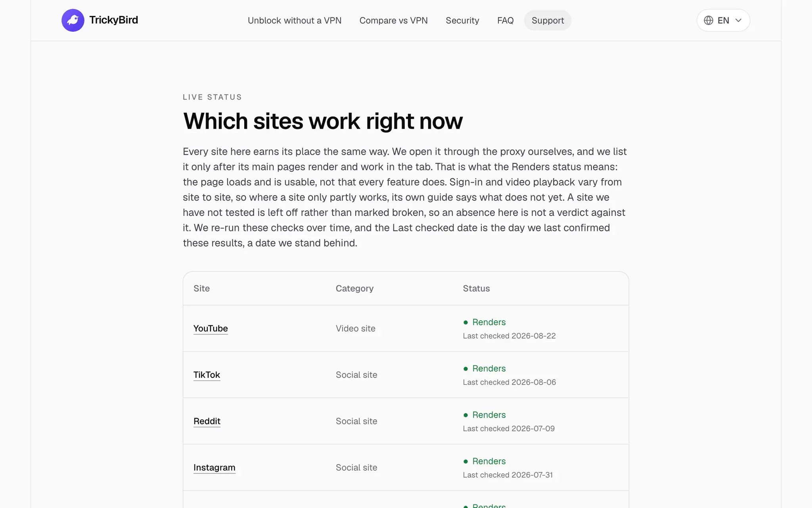The image size is (812, 508).
Task: Click Instagram's Renders status label
Action: click(489, 461)
